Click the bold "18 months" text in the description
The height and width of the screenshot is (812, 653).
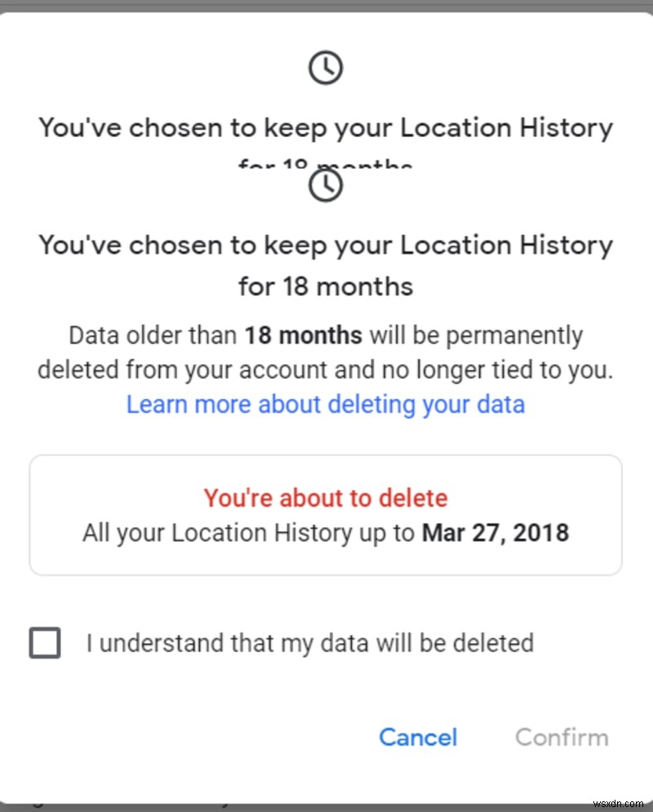point(302,335)
